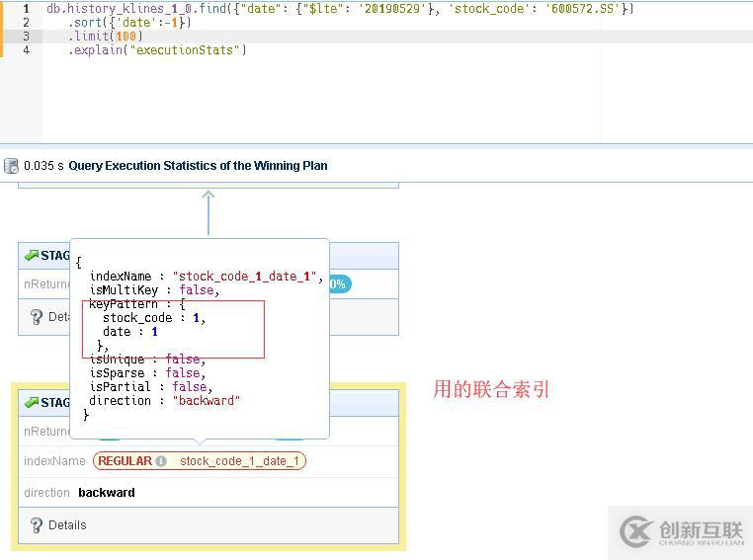Click the date : 1 line in keyPattern
Image resolution: width=753 pixels, height=560 pixels.
pyautogui.click(x=130, y=332)
